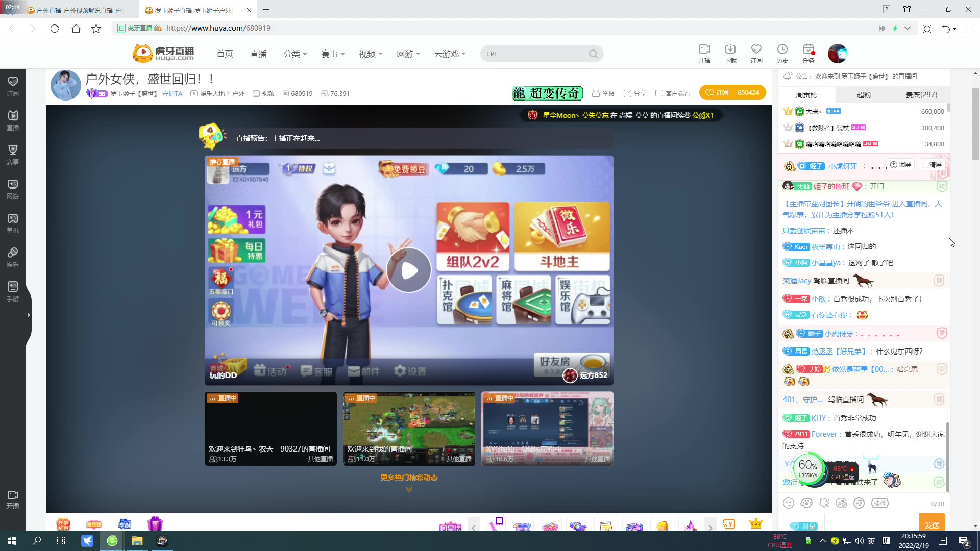Open 网游 in the left sidebar
Viewport: 980px width, 551px height.
click(x=13, y=189)
